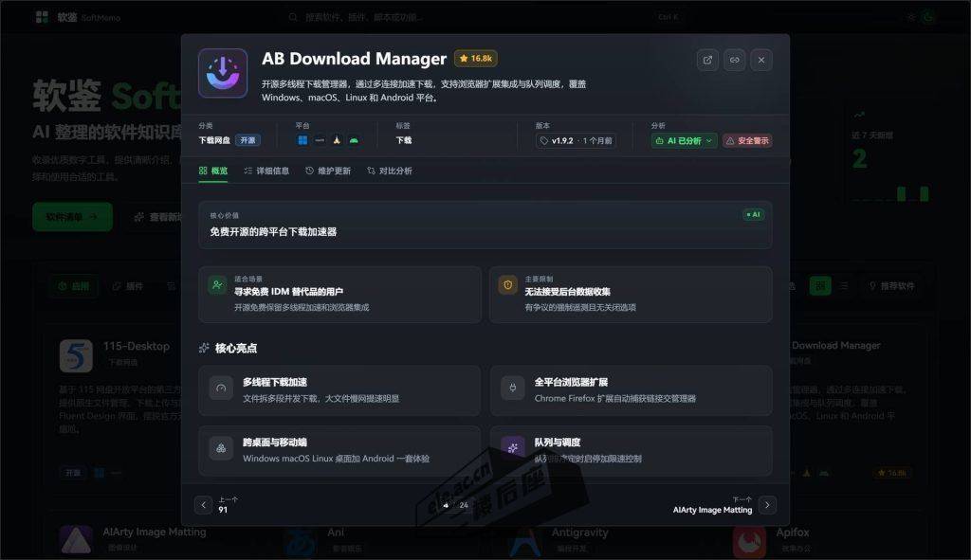Switch to grid view toggle in background

coord(820,286)
